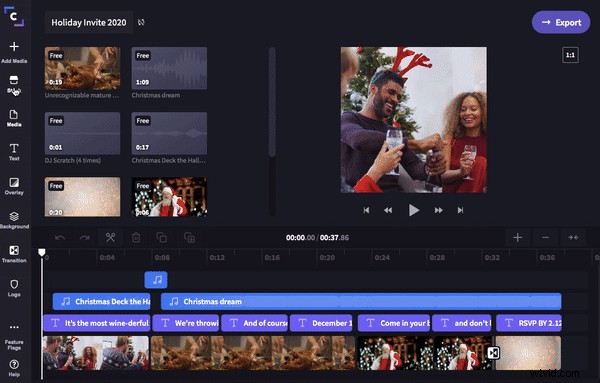Click the duplicate clip icon
Image resolution: width=600 pixels, height=383 pixels.
(x=189, y=238)
